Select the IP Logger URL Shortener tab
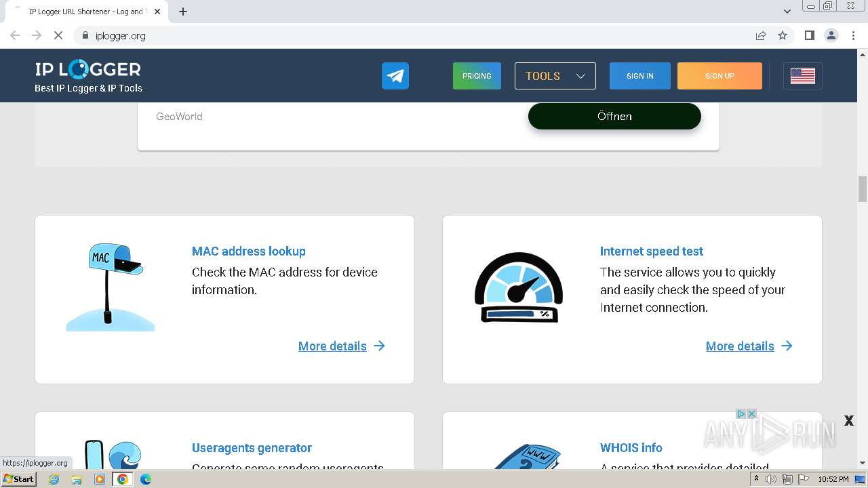The height and width of the screenshot is (488, 868). [x=87, y=12]
